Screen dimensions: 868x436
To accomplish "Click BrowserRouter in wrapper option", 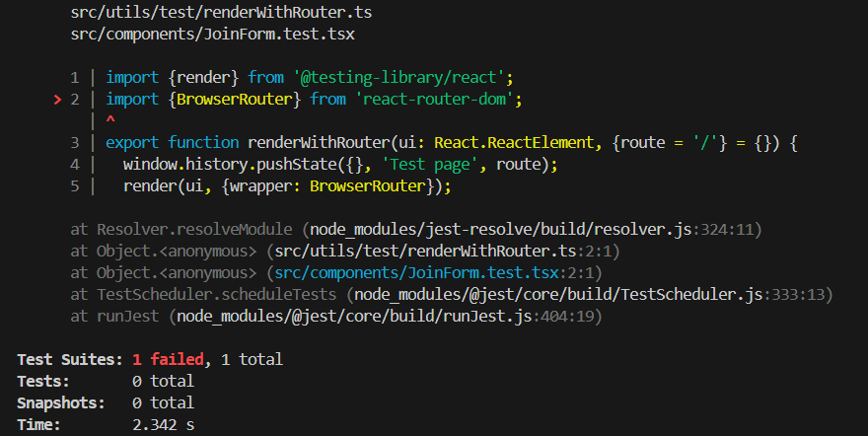I will pyautogui.click(x=368, y=186).
